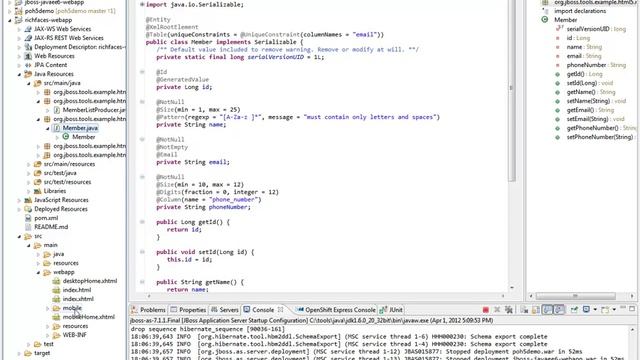Expand the folded import statements in editor
The image size is (640, 360).
(x=142, y=4)
